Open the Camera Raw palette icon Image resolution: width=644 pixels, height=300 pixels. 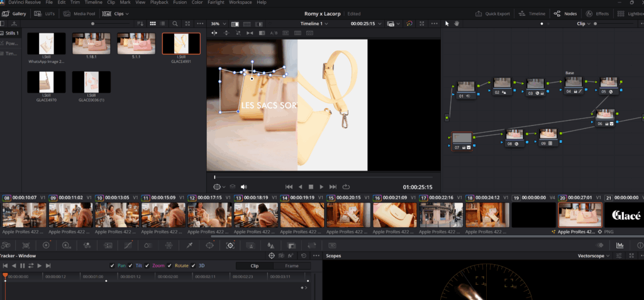[5, 245]
